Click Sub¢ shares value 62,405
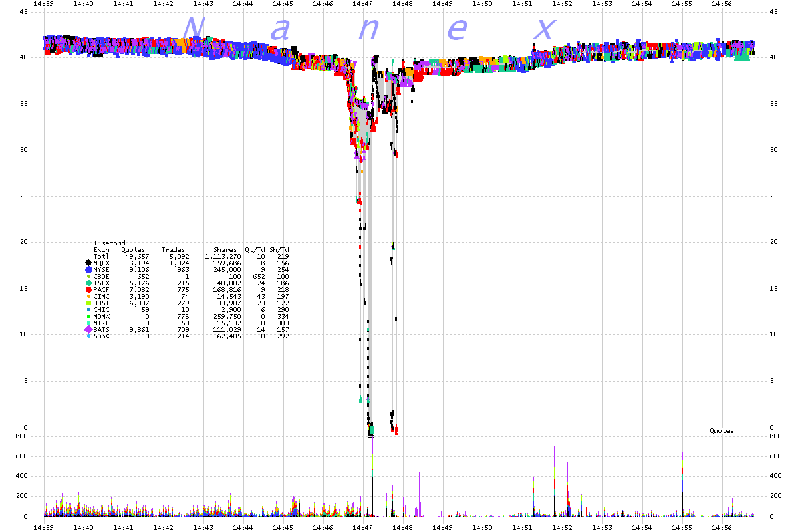The width and height of the screenshot is (798, 532). pos(229,336)
